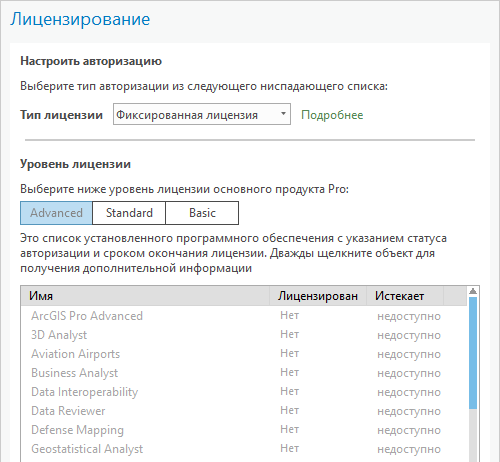Click the Нет value for Geostatistical Analyst

[x=289, y=448]
